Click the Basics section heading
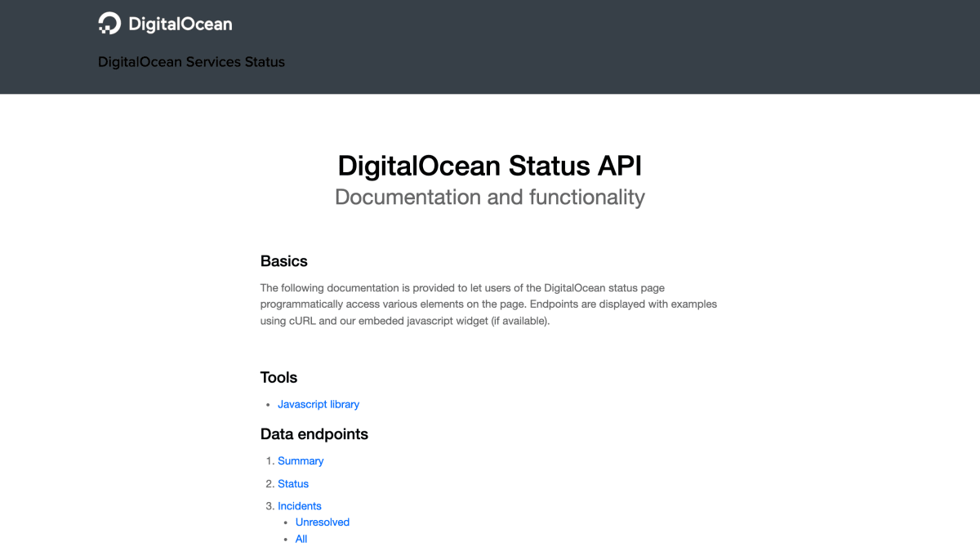The width and height of the screenshot is (980, 551). coord(284,261)
